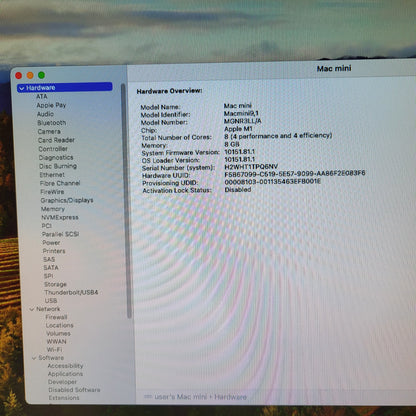
Task: Click the System Firmware Version value
Action: (240, 152)
